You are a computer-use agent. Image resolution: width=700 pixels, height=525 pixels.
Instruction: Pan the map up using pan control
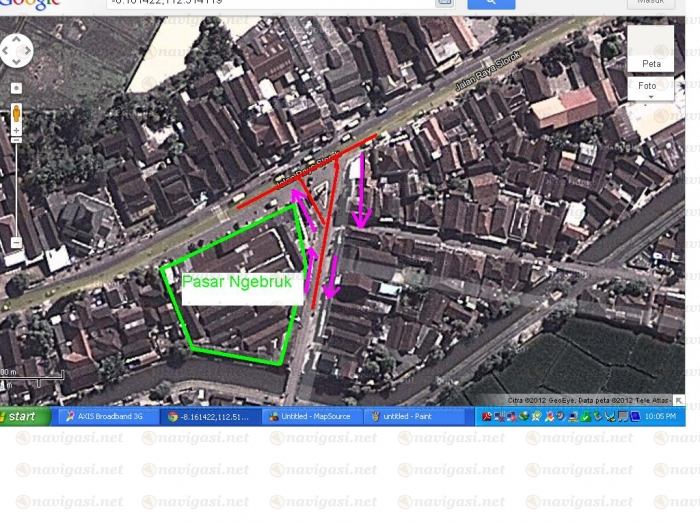[17, 39]
